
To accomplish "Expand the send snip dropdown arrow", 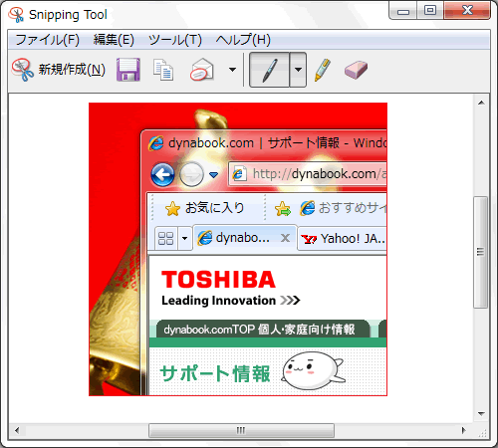I will click(232, 70).
